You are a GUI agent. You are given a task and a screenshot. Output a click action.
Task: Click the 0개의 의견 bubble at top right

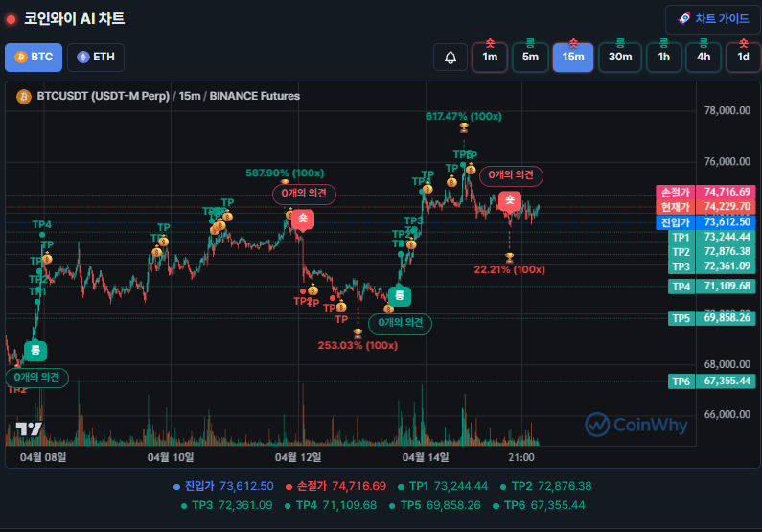[x=511, y=175]
